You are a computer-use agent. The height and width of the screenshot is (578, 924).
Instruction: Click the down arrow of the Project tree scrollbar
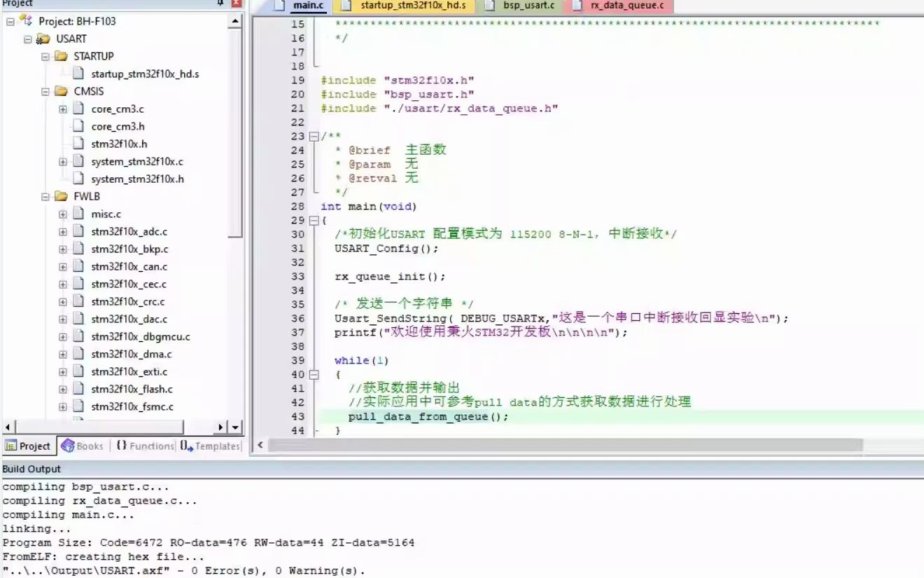pyautogui.click(x=235, y=427)
